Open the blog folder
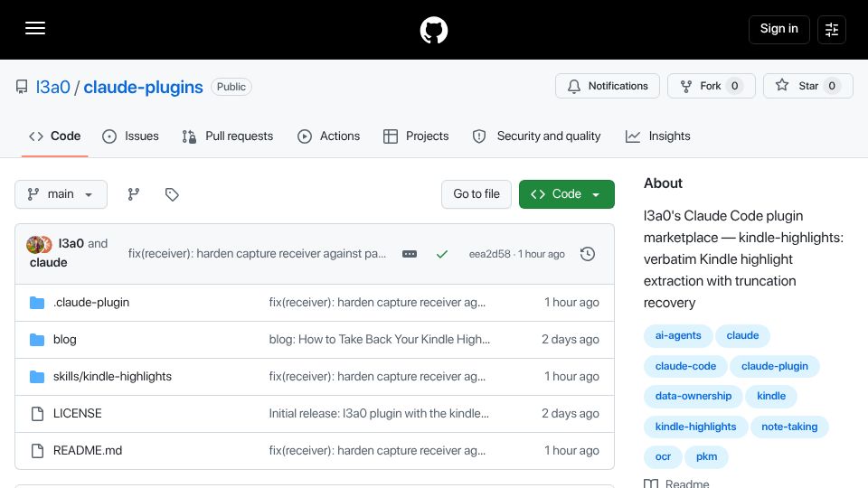Screen dimensions: 868x488 pyautogui.click(x=65, y=340)
